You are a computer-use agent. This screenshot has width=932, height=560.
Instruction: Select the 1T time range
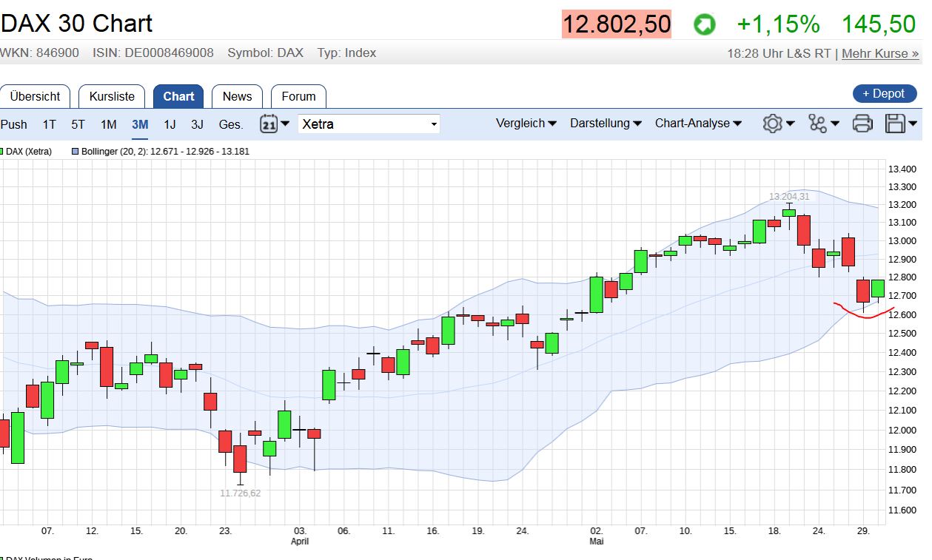click(49, 124)
